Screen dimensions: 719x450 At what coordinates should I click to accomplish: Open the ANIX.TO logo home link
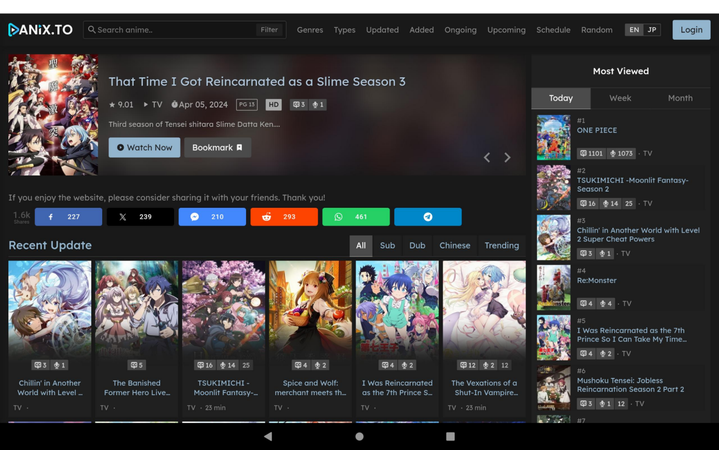[40, 30]
